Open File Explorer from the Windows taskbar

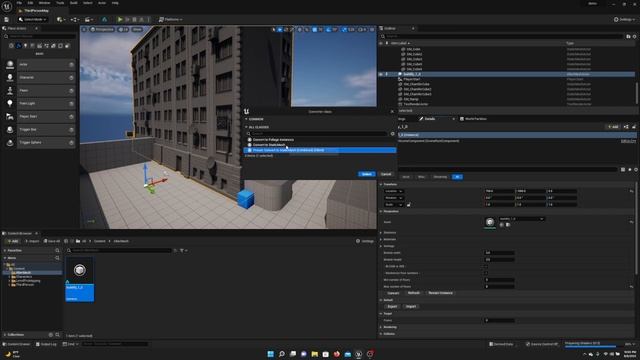coord(315,354)
